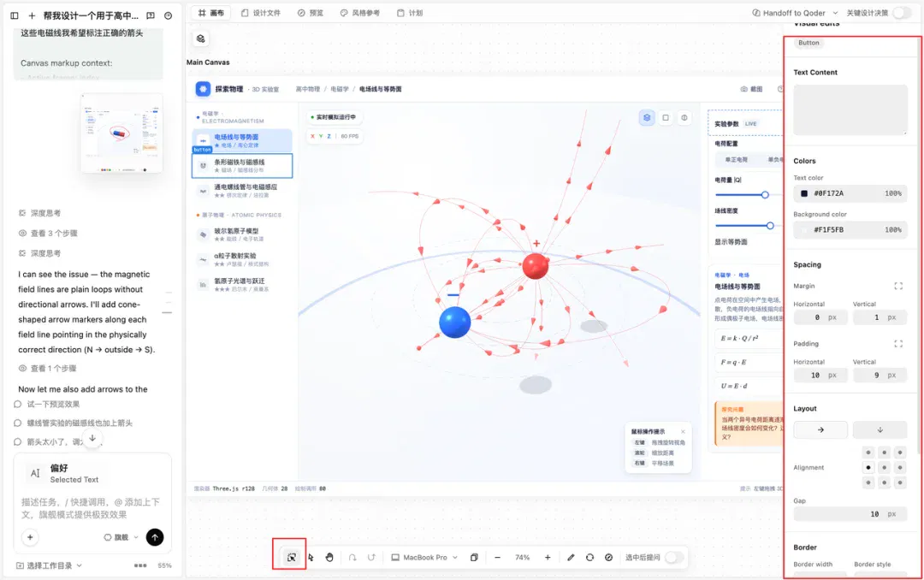Start a new chat with plus icon

tap(32, 16)
